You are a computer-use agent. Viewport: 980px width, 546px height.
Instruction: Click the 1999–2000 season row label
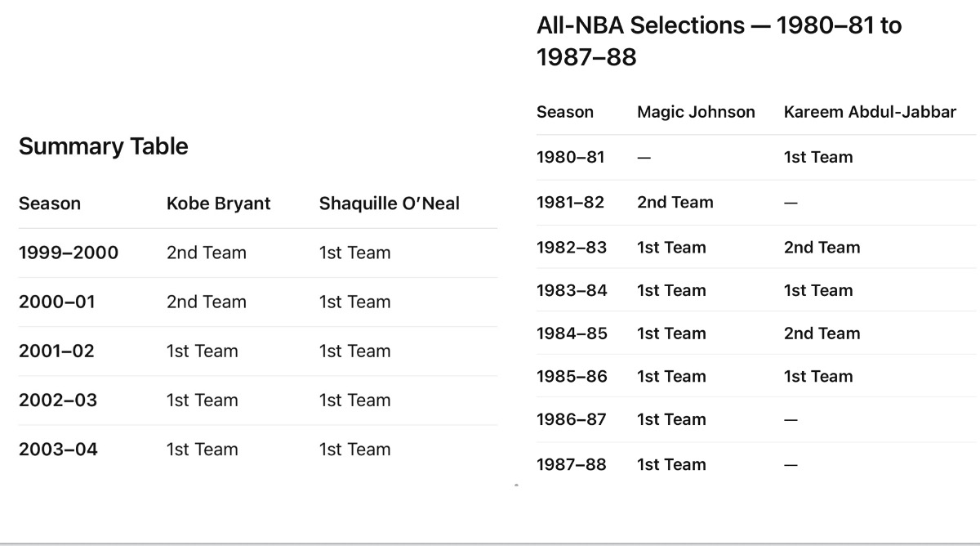coord(69,253)
